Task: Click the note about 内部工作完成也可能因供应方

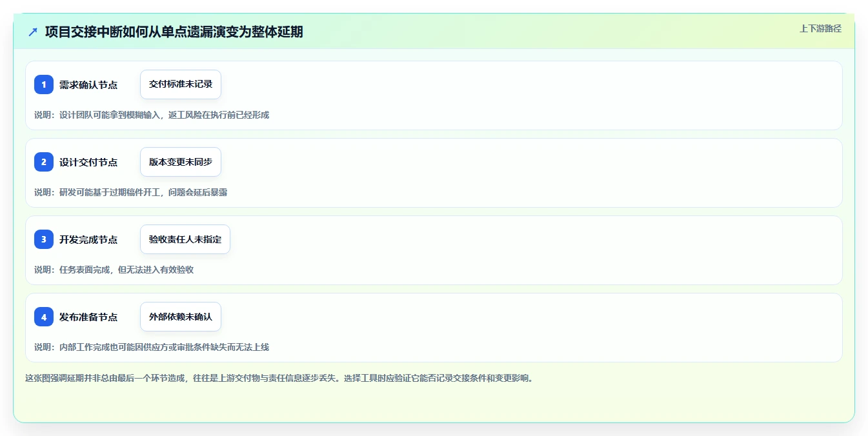Action: click(x=152, y=347)
